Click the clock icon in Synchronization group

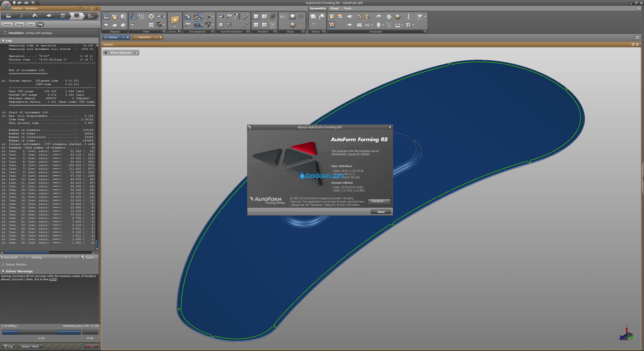221,25
